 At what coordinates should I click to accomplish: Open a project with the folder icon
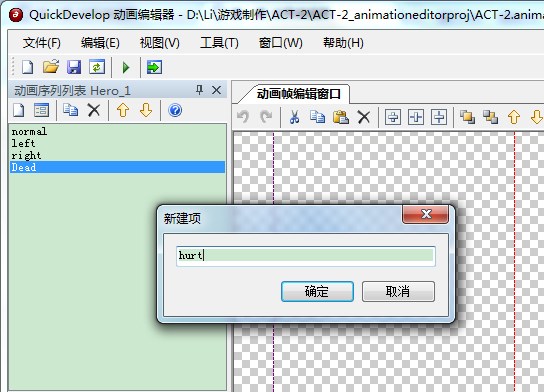(x=51, y=67)
